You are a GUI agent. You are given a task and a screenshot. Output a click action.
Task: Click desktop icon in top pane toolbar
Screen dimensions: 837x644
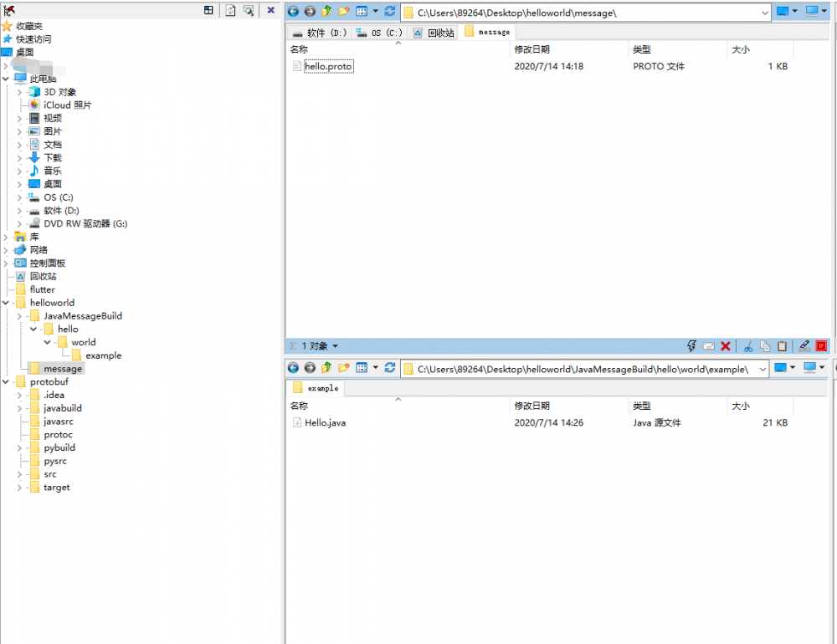coord(783,11)
